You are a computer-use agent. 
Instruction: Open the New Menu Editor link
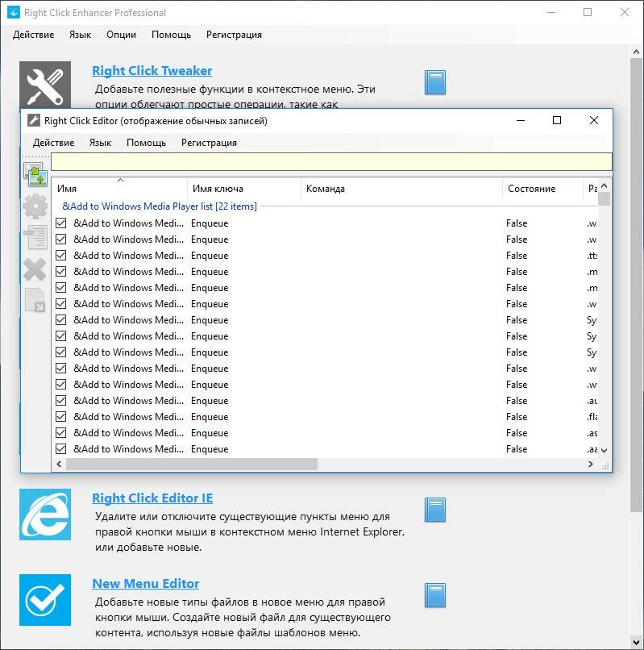(145, 584)
